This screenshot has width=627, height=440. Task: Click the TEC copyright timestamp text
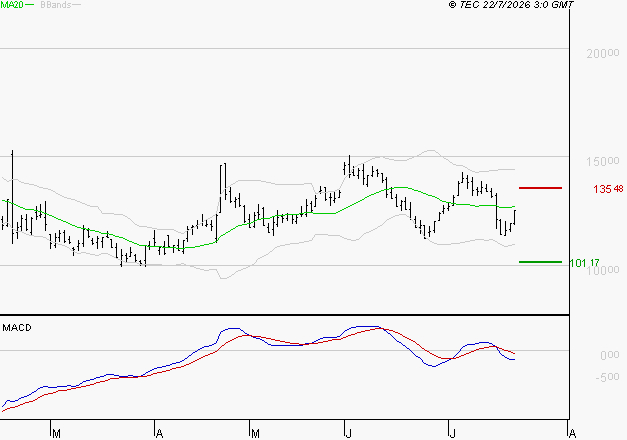point(511,5)
